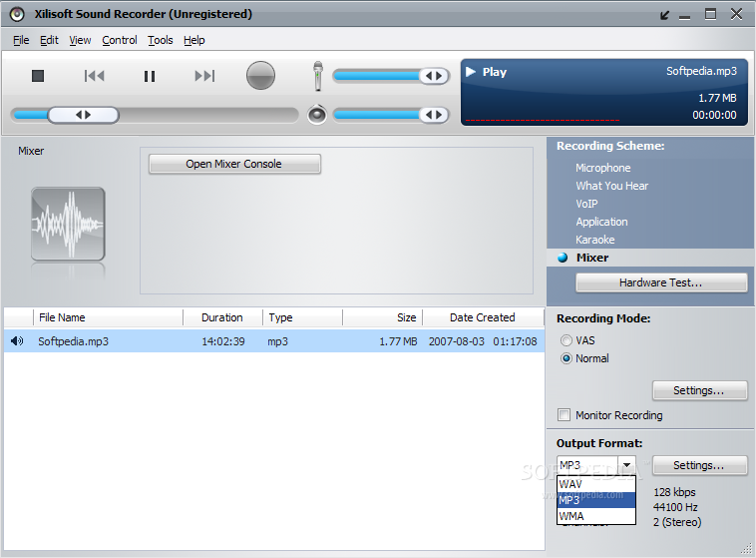The height and width of the screenshot is (558, 756).
Task: Collapse the output format dropdown arrow
Action: pos(626,465)
